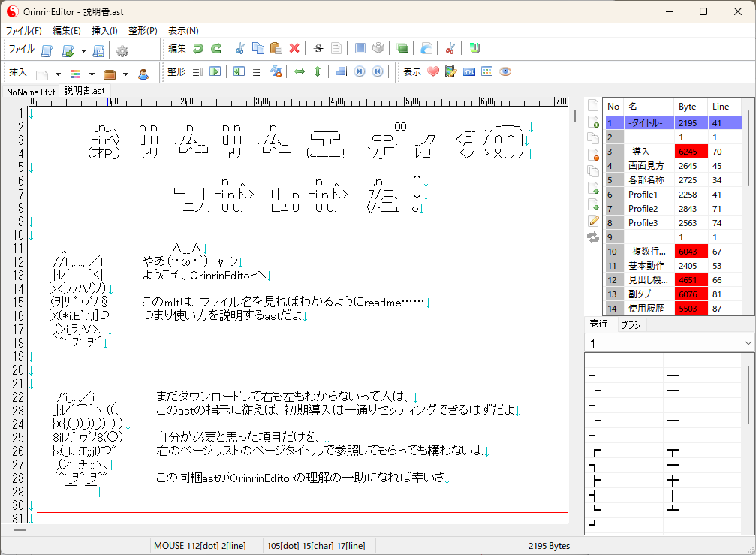
Task: Open the combo box showing 1
Action: 669,343
